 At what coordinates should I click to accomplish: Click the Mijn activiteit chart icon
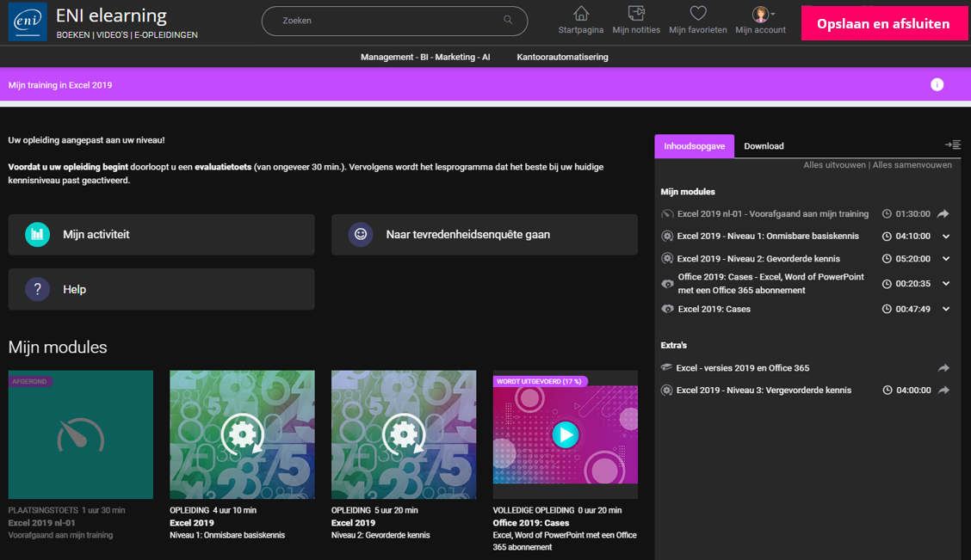tap(37, 235)
